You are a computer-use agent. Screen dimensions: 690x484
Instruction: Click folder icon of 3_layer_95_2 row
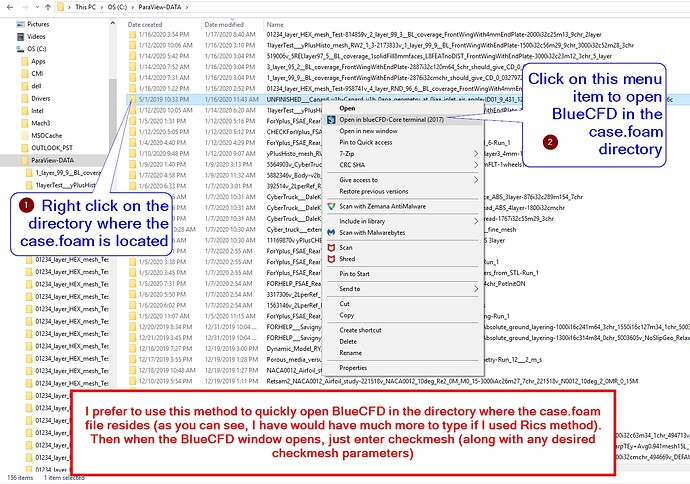132,67
